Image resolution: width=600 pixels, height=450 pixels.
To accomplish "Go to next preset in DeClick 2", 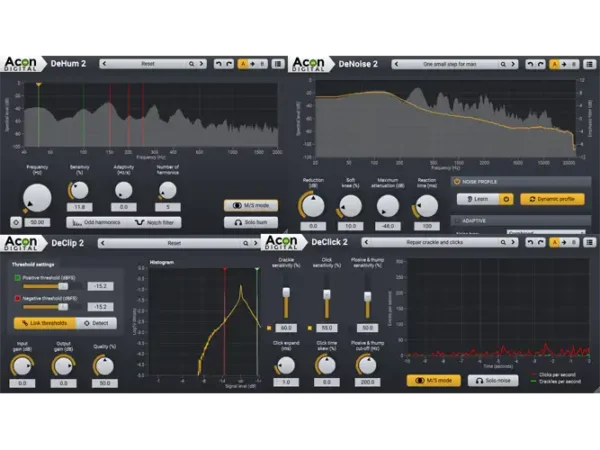I will 513,242.
